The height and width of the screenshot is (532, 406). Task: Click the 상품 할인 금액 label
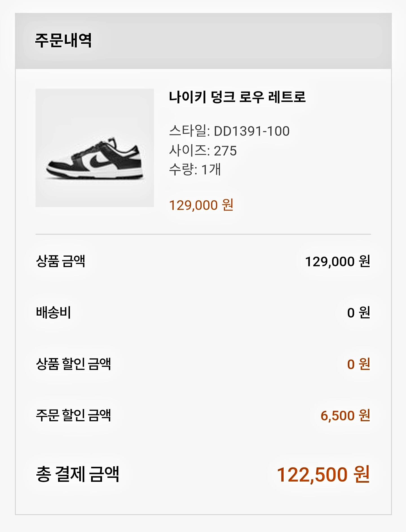73,364
